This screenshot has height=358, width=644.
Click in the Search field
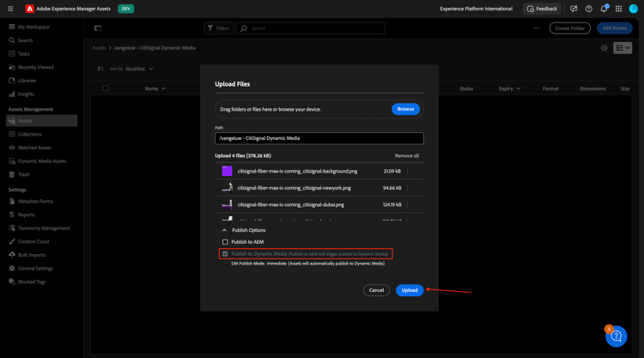click(311, 28)
